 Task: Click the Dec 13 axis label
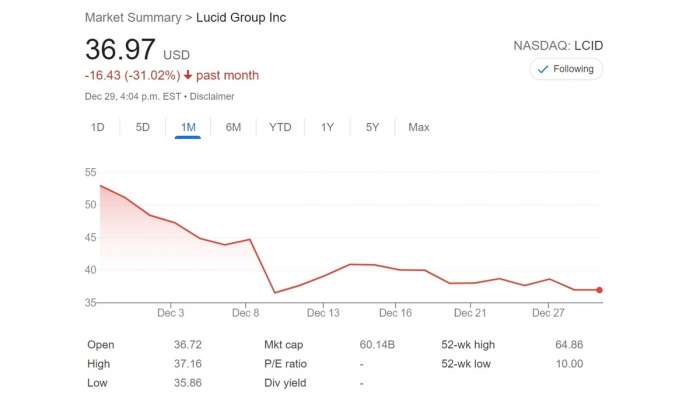(323, 313)
